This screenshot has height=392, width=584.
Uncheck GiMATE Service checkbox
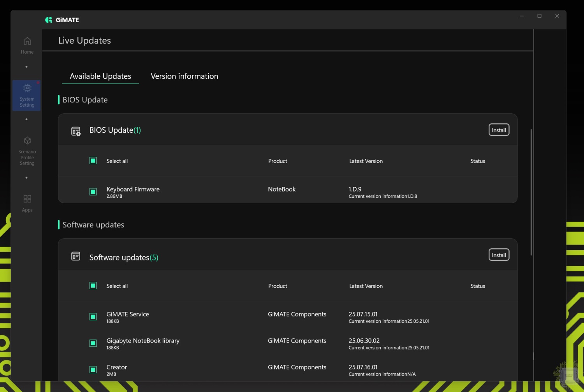coord(93,316)
